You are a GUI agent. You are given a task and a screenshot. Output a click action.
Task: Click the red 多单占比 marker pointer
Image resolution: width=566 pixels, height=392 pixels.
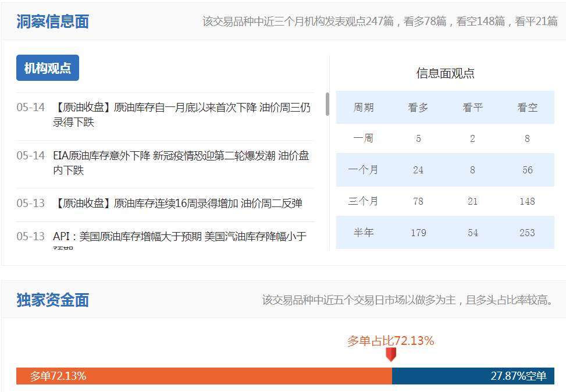click(x=391, y=354)
